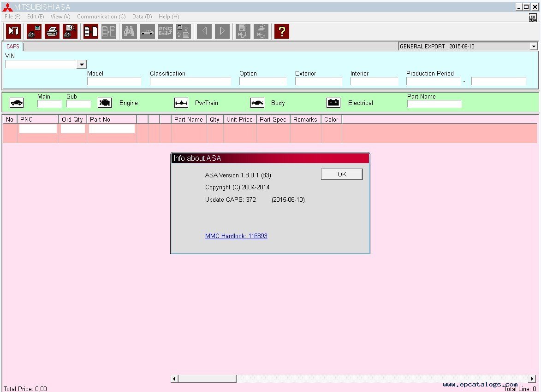Click the Production Period end field
This screenshot has width=541, height=392.
coord(499,81)
